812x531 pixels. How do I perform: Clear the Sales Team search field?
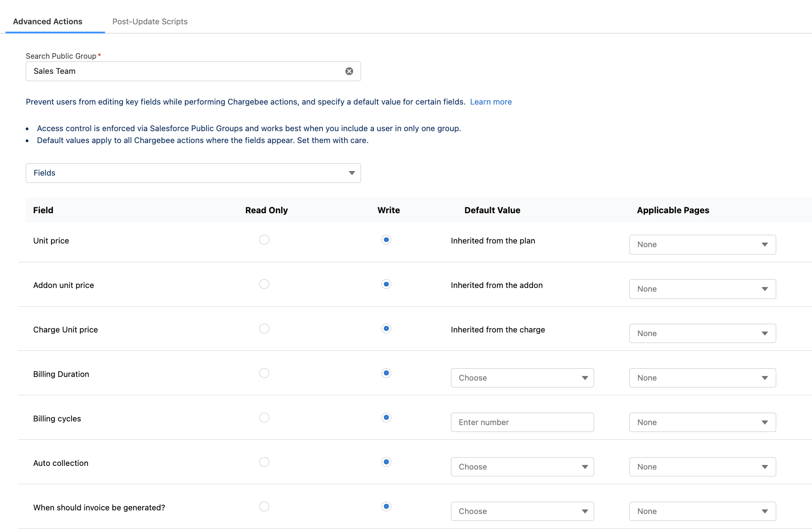click(349, 71)
